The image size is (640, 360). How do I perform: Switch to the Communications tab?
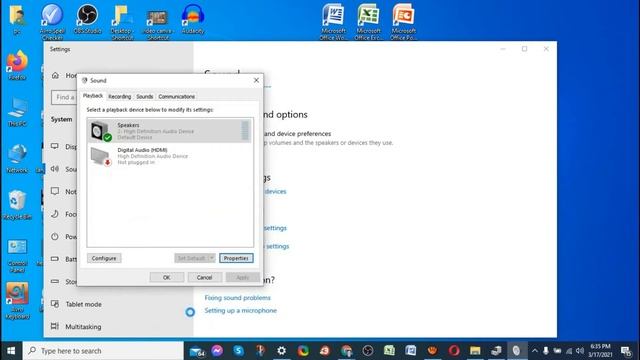click(176, 97)
